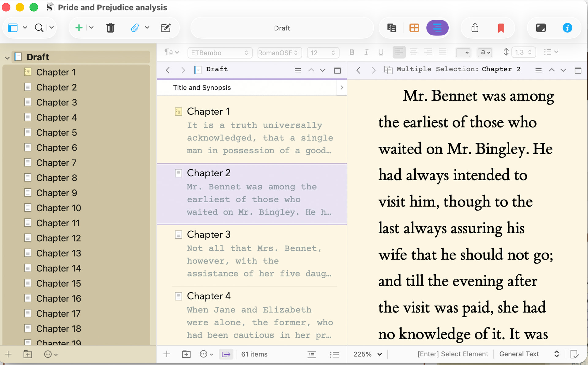Click the trash icon in toolbar

click(x=110, y=28)
